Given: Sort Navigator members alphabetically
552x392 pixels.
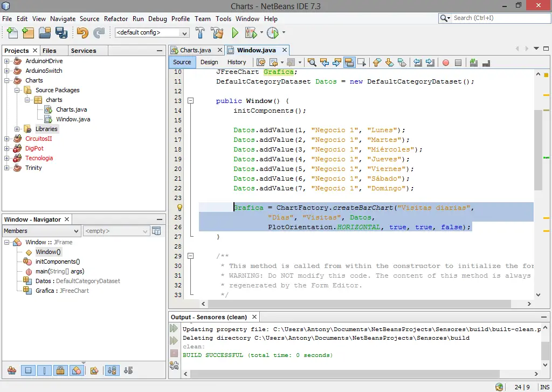Looking at the screenshot, I should pyautogui.click(x=112, y=370).
